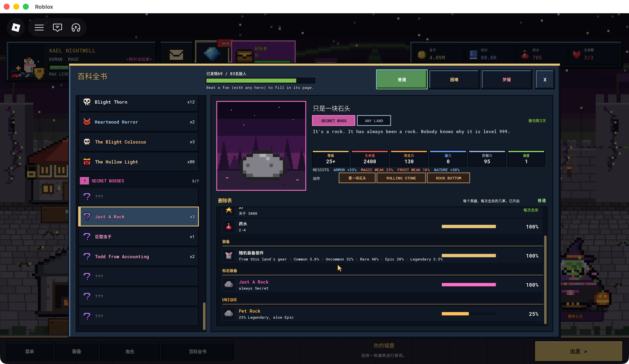The width and height of the screenshot is (629, 364).
Task: Open the 角色 bottom tab
Action: coord(130,351)
